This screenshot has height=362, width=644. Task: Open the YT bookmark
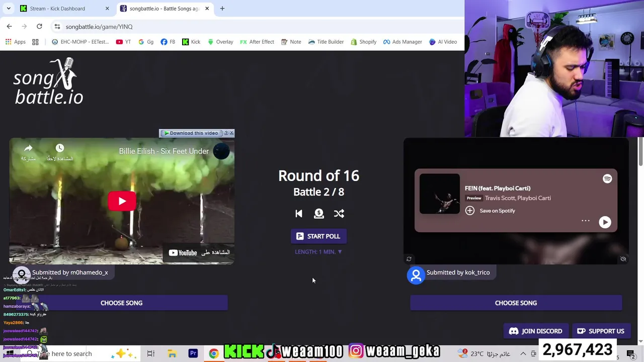point(123,42)
